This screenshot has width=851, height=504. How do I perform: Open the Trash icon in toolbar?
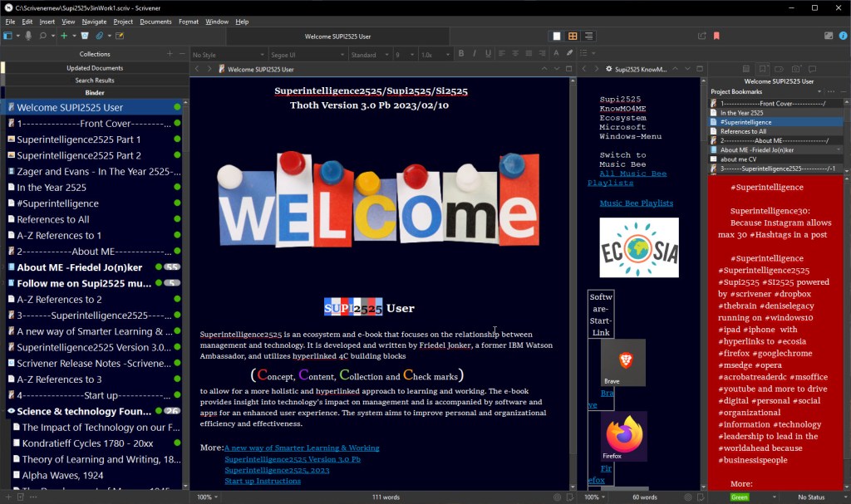[85, 36]
